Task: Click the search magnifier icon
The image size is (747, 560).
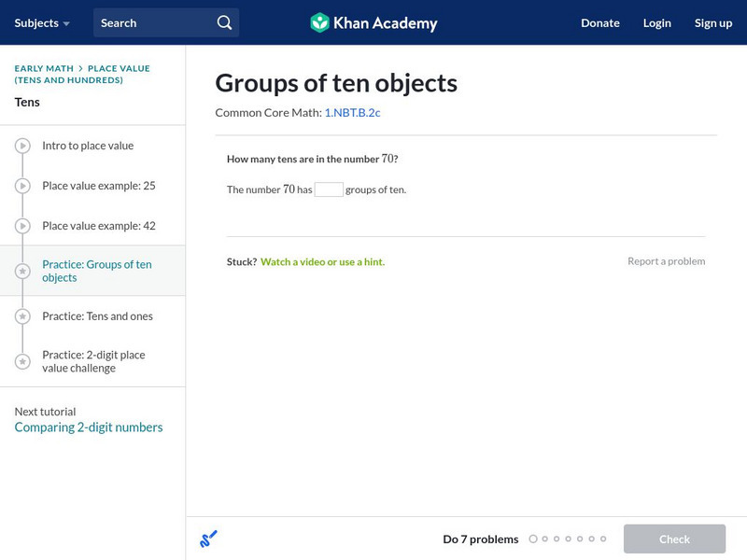Action: coord(223,21)
